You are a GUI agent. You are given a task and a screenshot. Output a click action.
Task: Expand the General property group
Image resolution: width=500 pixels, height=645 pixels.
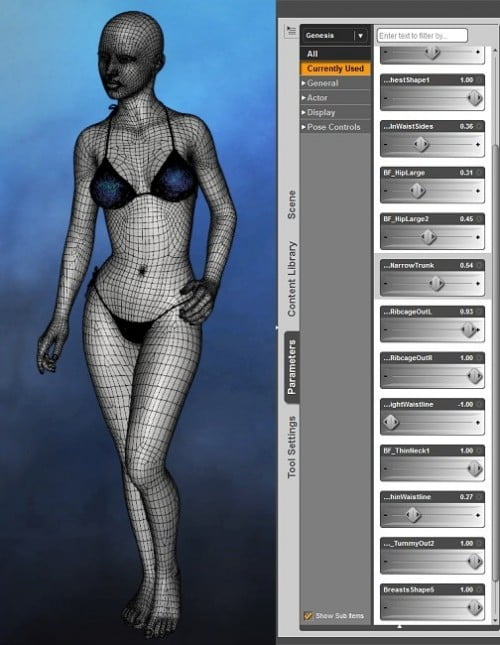tap(303, 83)
